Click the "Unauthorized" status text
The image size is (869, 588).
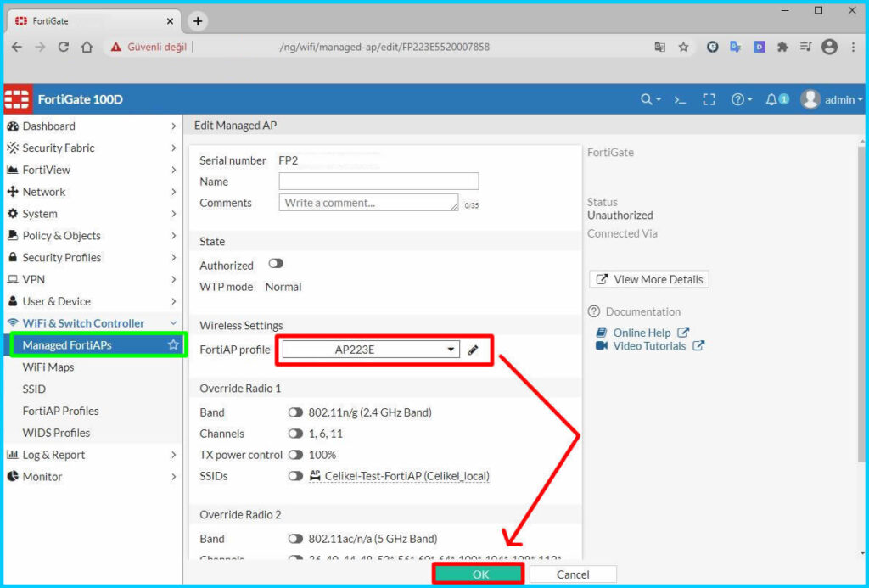[620, 215]
